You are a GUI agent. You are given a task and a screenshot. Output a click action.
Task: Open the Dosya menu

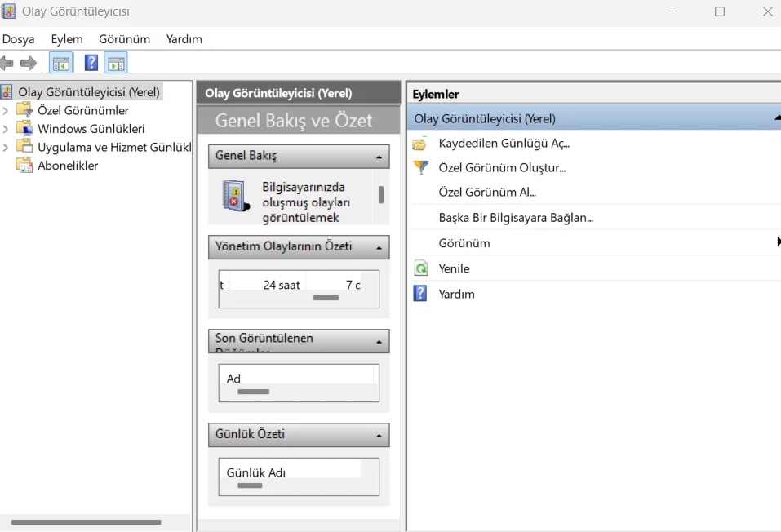(x=19, y=39)
